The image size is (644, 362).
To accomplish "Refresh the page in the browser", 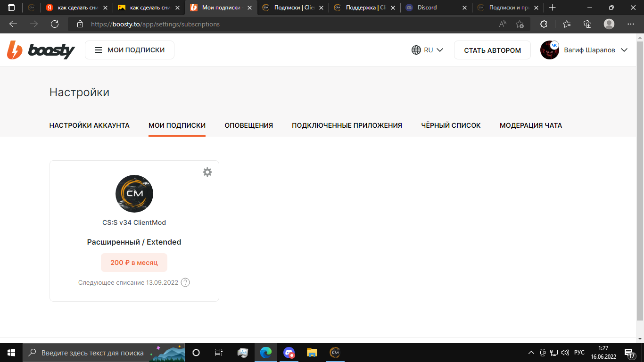I will 55,24.
